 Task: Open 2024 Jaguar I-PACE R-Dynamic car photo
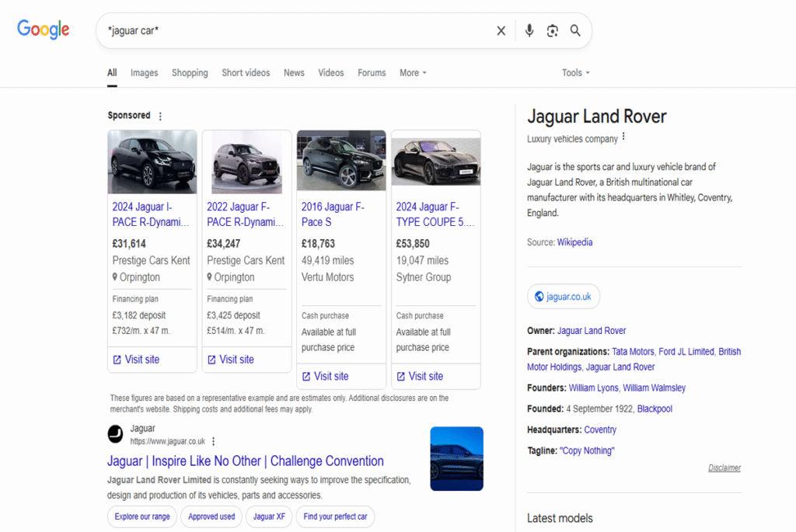tap(152, 162)
